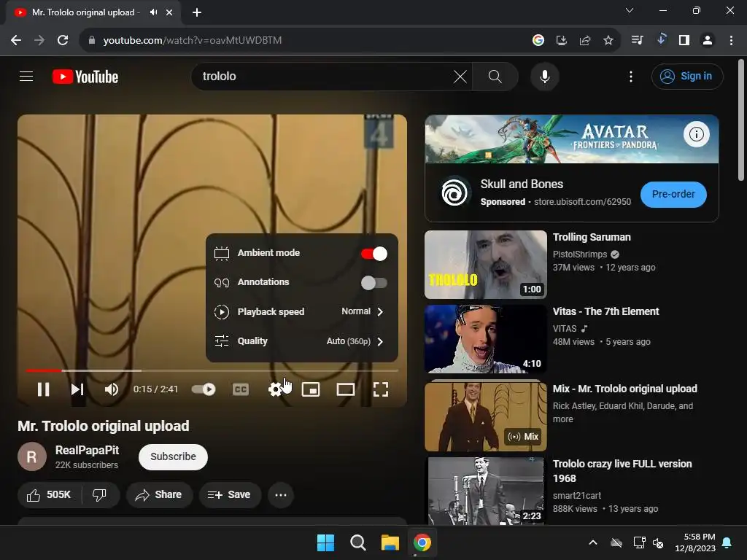Skip to the next video
The height and width of the screenshot is (560, 747).
click(x=77, y=389)
